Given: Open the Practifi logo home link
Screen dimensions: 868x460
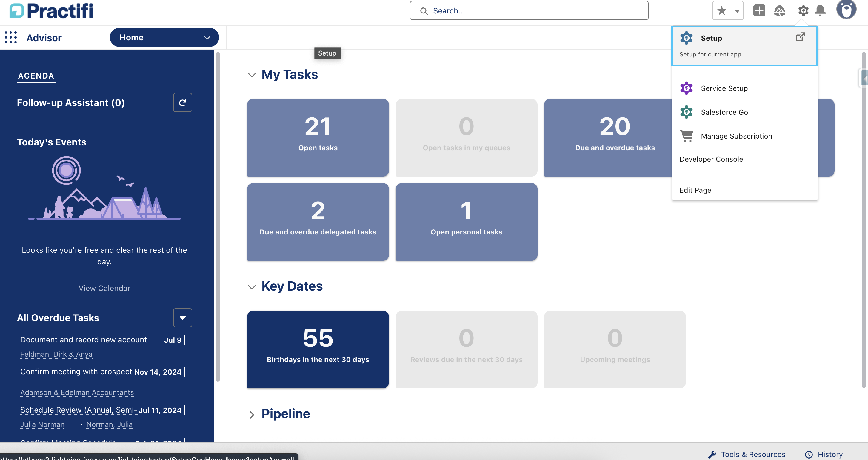Looking at the screenshot, I should tap(50, 10).
